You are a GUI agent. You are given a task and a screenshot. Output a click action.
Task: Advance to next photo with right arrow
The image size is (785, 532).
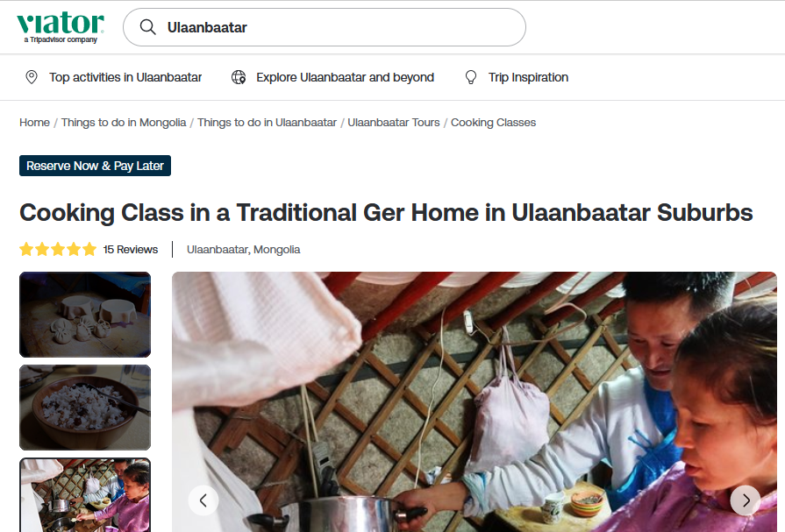pos(746,500)
